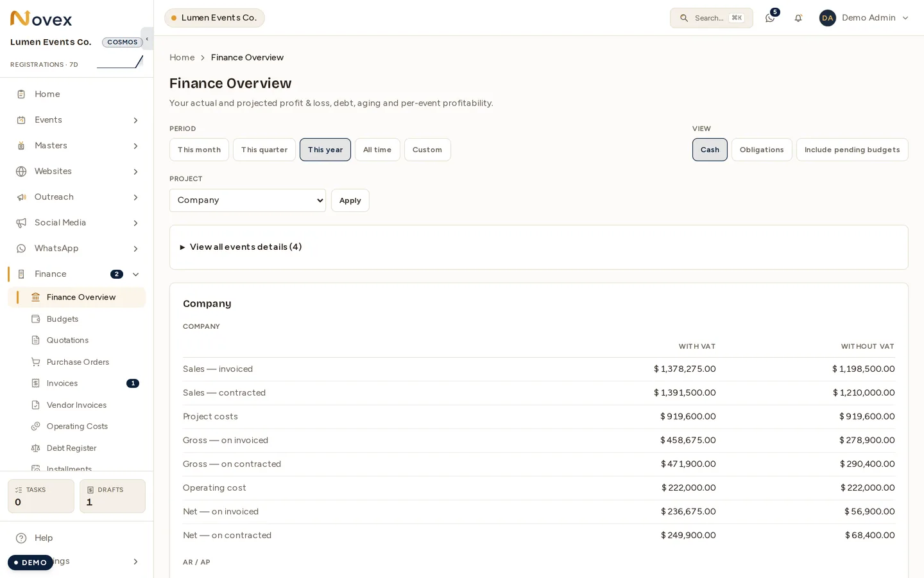Collapse the sidebar with arrow handle
Image resolution: width=924 pixels, height=578 pixels.
click(147, 39)
